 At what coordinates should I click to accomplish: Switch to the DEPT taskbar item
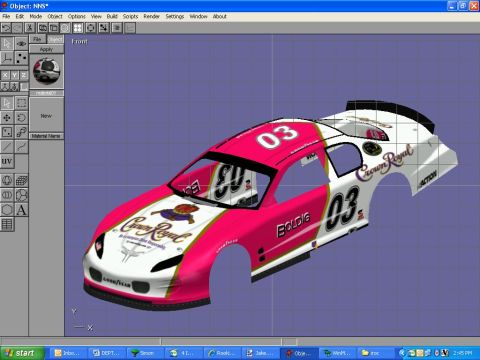(106, 353)
